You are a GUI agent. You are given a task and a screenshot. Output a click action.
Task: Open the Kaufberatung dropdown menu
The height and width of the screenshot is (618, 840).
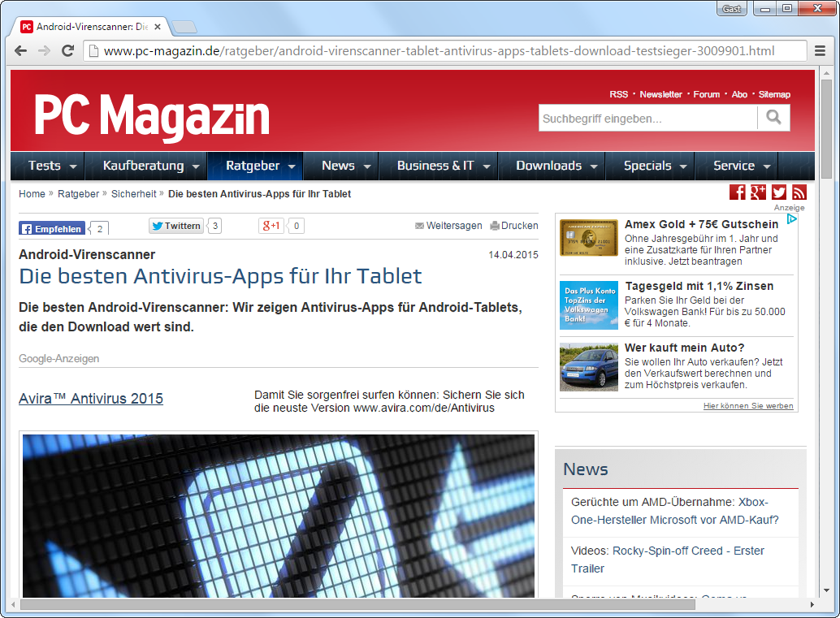point(196,166)
